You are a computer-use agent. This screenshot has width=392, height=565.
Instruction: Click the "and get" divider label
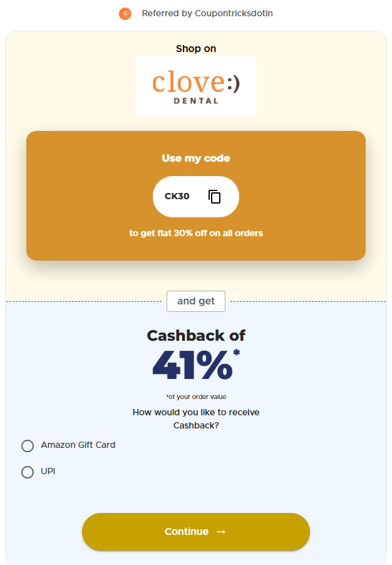point(196,301)
